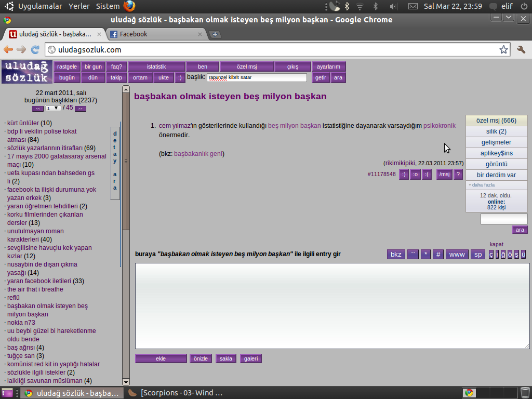Open the başbakanlık geni link

point(198,154)
